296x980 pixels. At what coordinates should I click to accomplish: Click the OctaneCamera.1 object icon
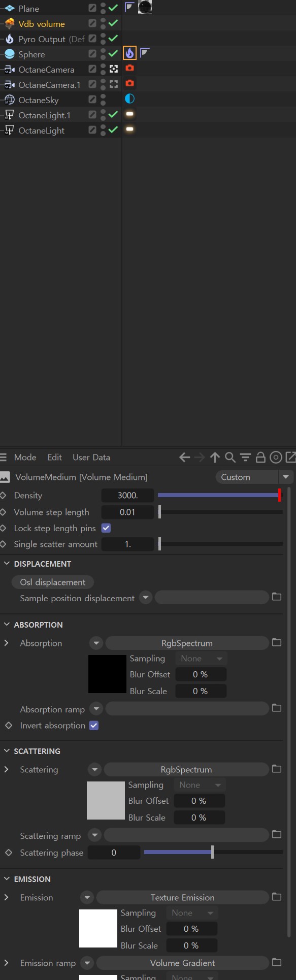click(x=10, y=84)
